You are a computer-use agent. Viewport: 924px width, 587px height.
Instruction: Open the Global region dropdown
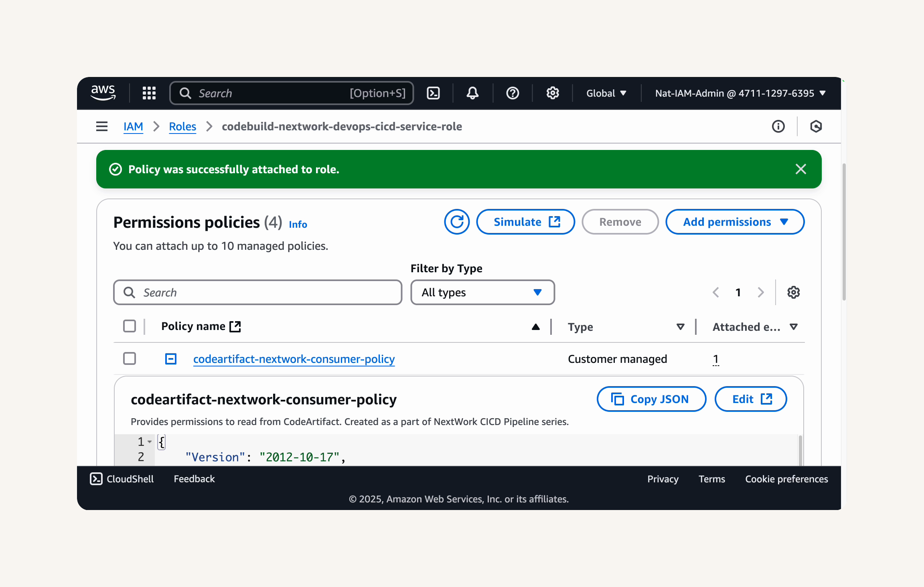[x=606, y=93]
